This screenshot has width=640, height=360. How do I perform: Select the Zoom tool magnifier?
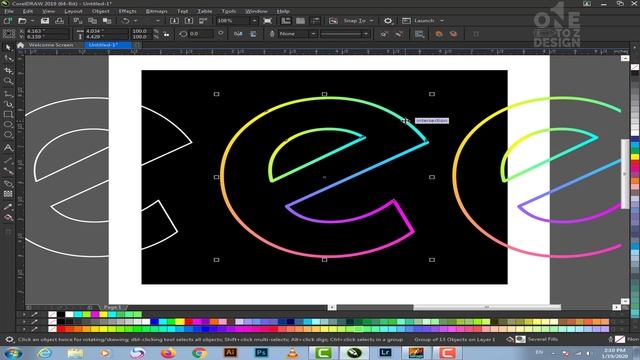(x=8, y=81)
